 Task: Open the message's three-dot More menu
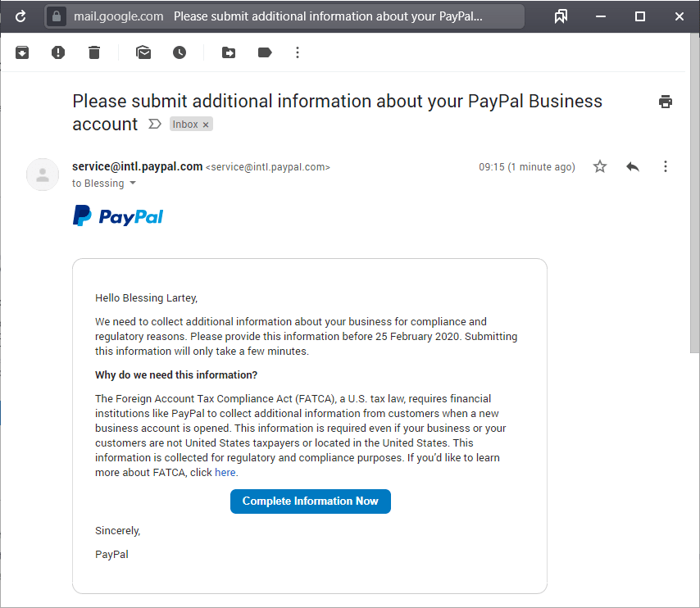click(x=666, y=166)
